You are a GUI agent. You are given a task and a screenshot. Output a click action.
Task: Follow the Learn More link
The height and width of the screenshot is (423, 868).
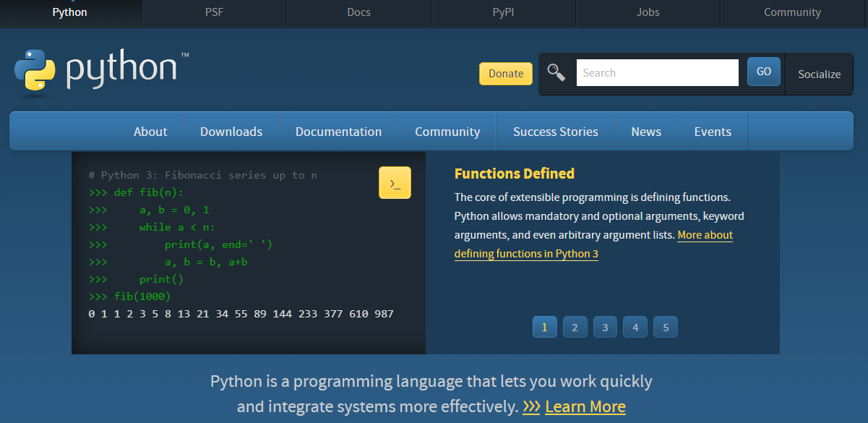coord(585,406)
